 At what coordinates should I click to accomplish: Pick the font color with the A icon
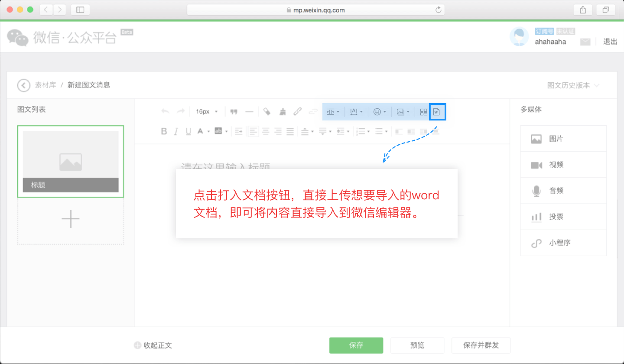pos(203,131)
